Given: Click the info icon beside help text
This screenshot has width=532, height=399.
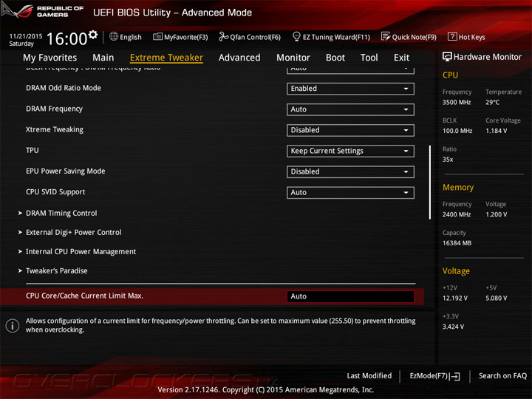Looking at the screenshot, I should pos(13,325).
